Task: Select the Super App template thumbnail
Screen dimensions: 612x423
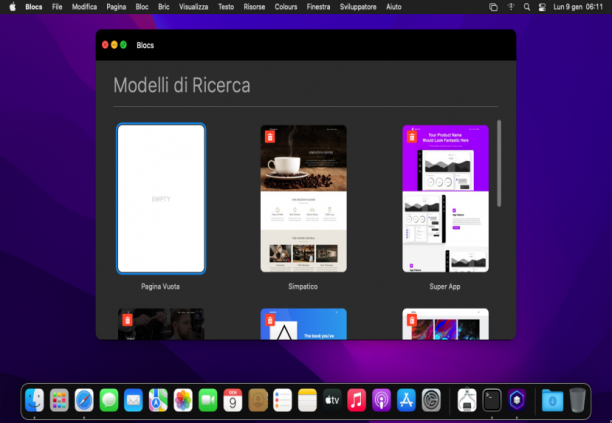Action: click(x=445, y=199)
